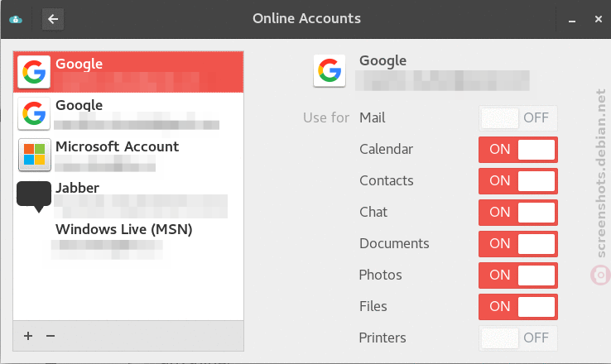Click the Mail label
This screenshot has height=364, width=611.
coord(372,117)
